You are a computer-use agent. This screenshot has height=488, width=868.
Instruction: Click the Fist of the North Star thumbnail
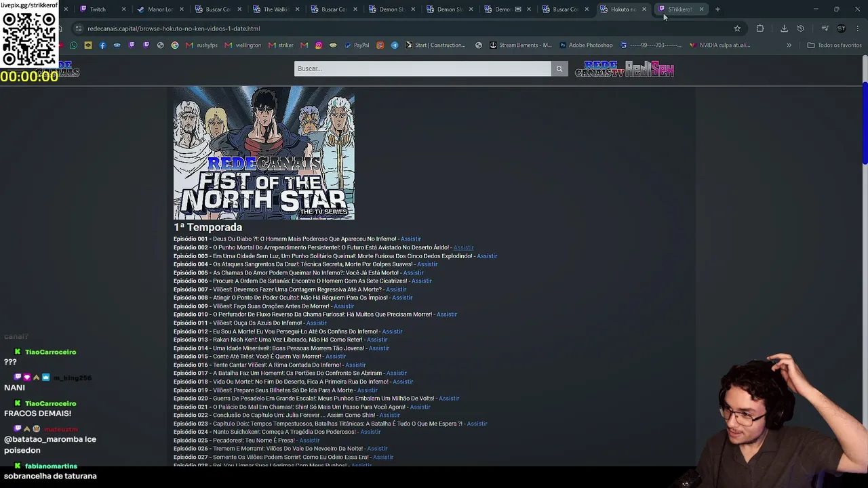tap(264, 153)
